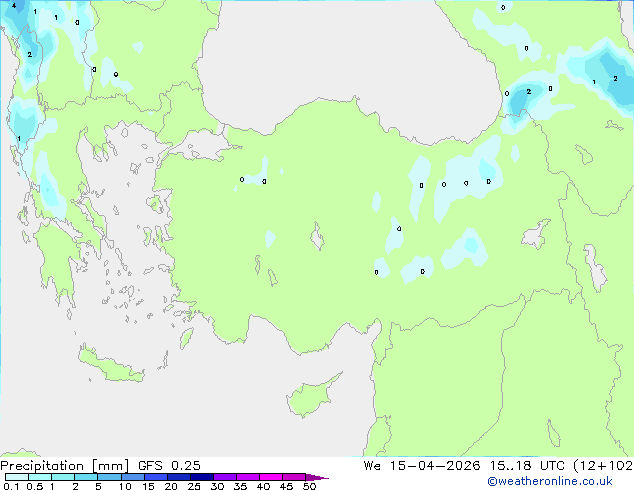The height and width of the screenshot is (490, 634).
Task: Choose the 25–30 mm navy legend swatch
Action: pyautogui.click(x=202, y=477)
